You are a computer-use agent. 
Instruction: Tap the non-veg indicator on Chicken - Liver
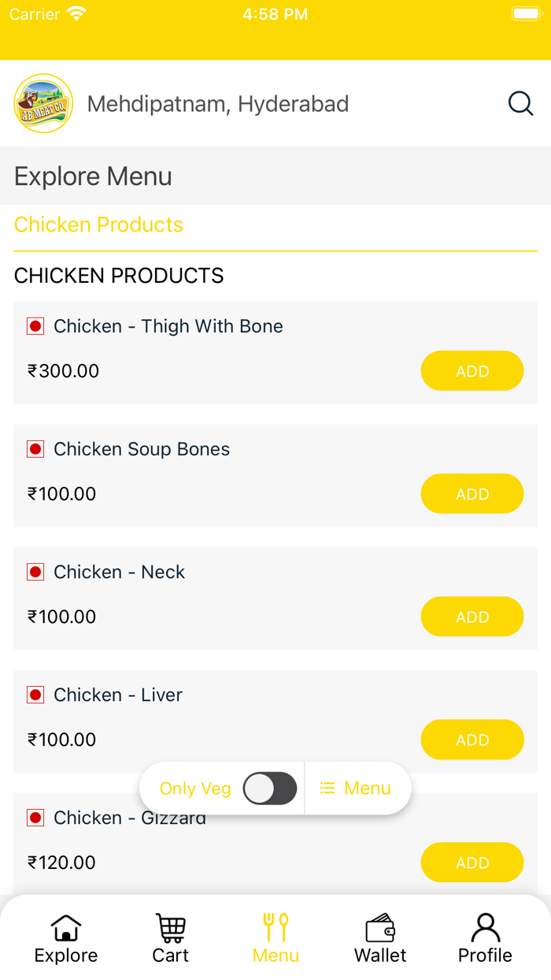(x=35, y=695)
